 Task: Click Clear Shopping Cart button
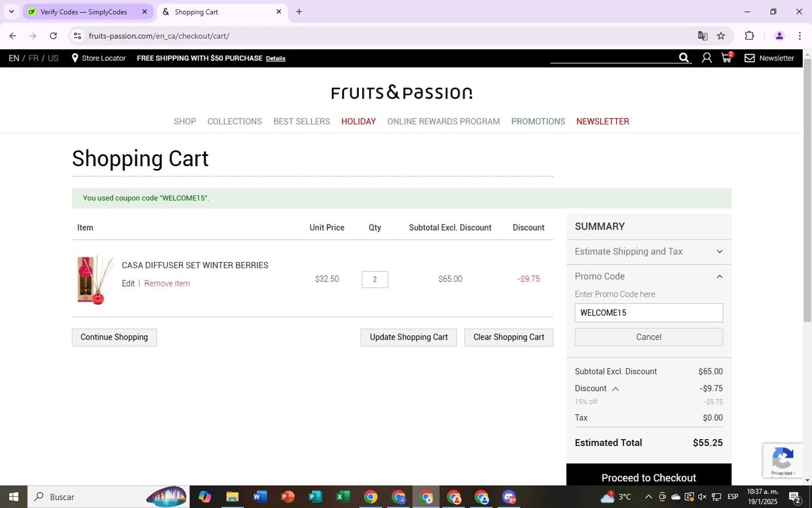(x=509, y=337)
